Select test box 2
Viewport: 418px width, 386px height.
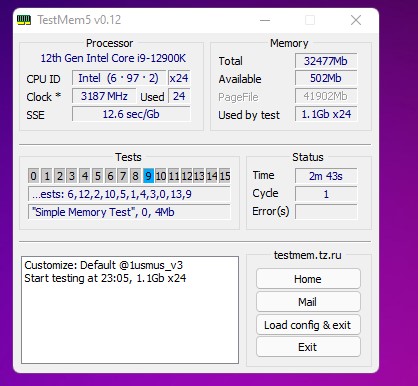(x=59, y=176)
